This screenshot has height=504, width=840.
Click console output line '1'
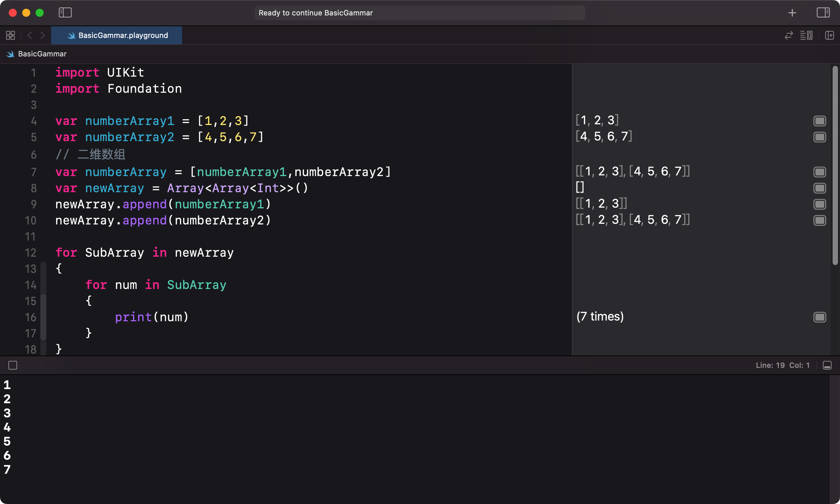[x=7, y=385]
